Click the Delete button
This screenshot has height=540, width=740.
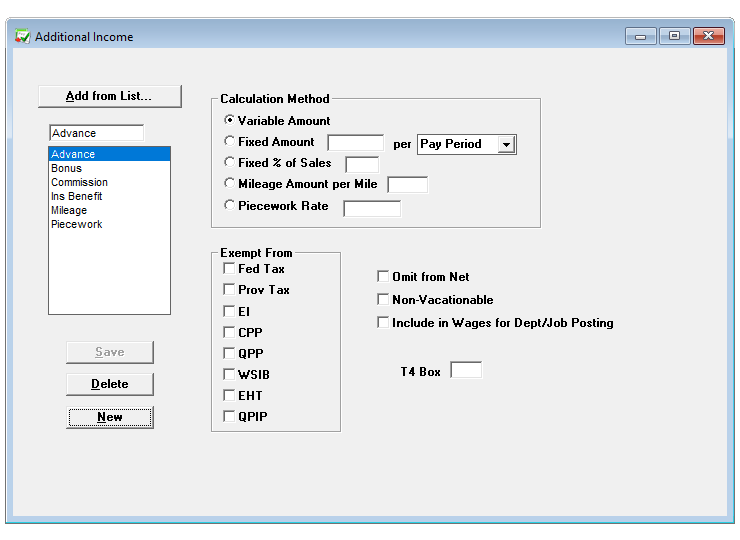coord(110,384)
